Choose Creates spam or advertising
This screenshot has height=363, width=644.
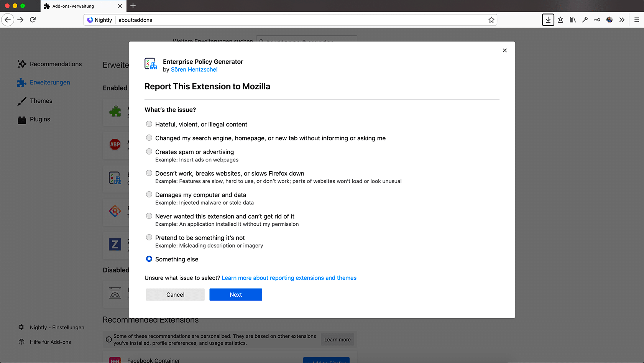coord(149,151)
